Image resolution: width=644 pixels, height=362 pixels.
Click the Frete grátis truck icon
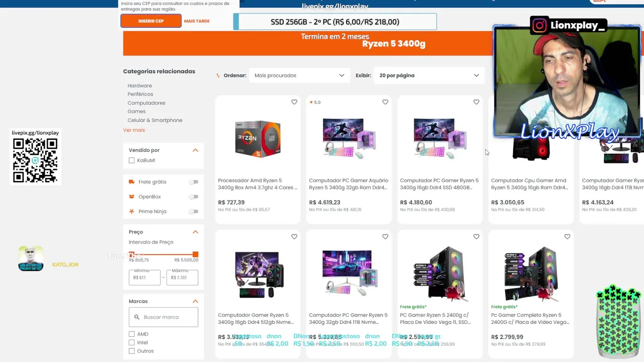point(132,182)
